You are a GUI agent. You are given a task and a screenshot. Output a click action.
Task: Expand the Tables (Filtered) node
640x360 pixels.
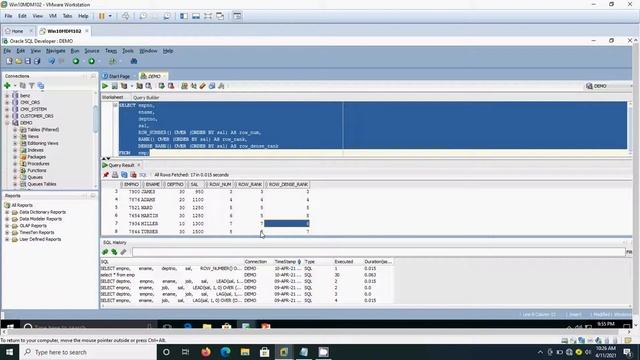pos(15,130)
